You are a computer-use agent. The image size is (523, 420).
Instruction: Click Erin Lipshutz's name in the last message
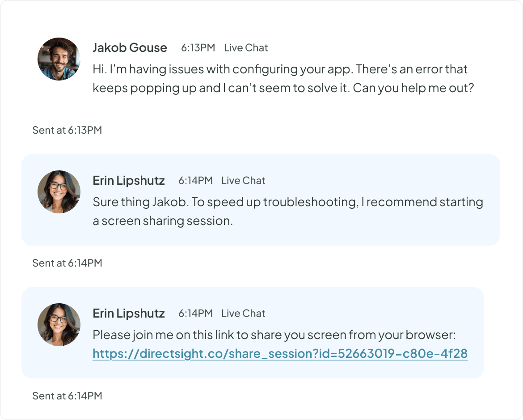pyautogui.click(x=128, y=313)
